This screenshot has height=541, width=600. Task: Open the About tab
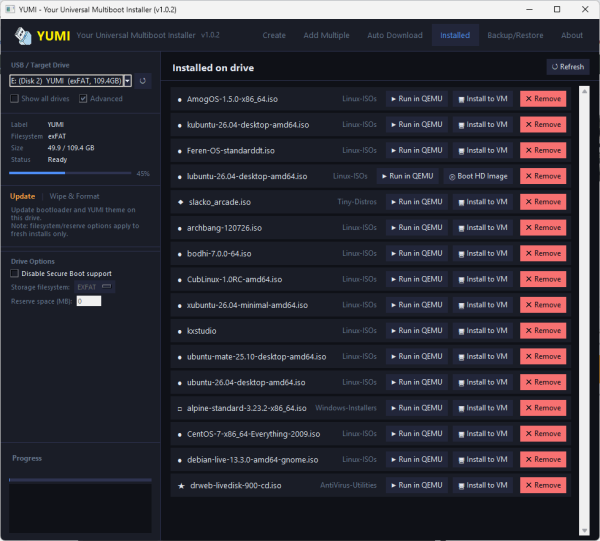coord(572,35)
